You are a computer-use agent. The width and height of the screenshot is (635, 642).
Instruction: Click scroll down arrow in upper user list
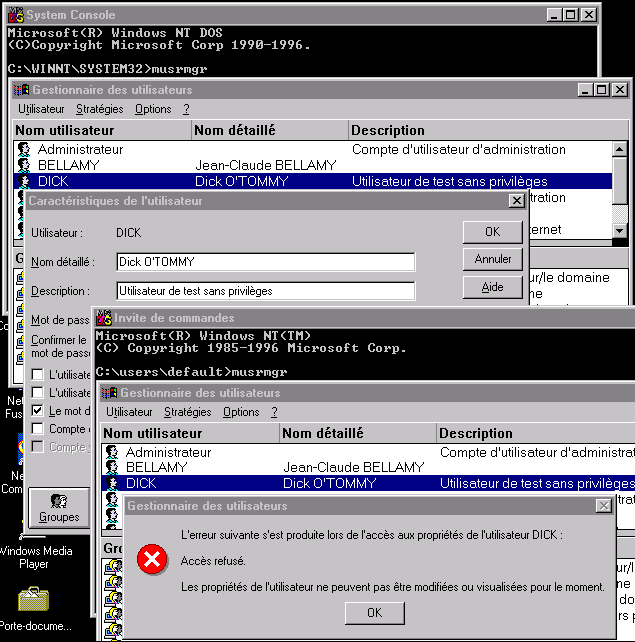tap(620, 231)
